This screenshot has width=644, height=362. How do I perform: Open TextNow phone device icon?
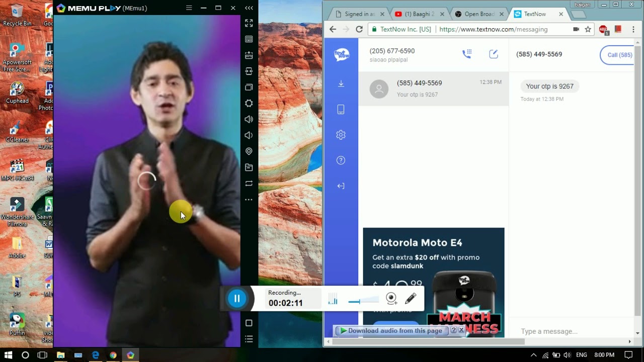coord(341,109)
